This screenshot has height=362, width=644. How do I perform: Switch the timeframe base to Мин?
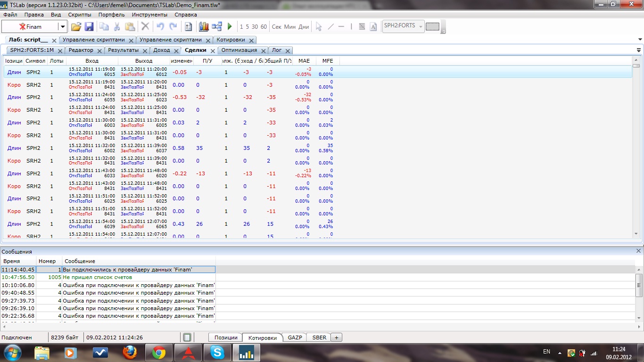[x=290, y=27]
